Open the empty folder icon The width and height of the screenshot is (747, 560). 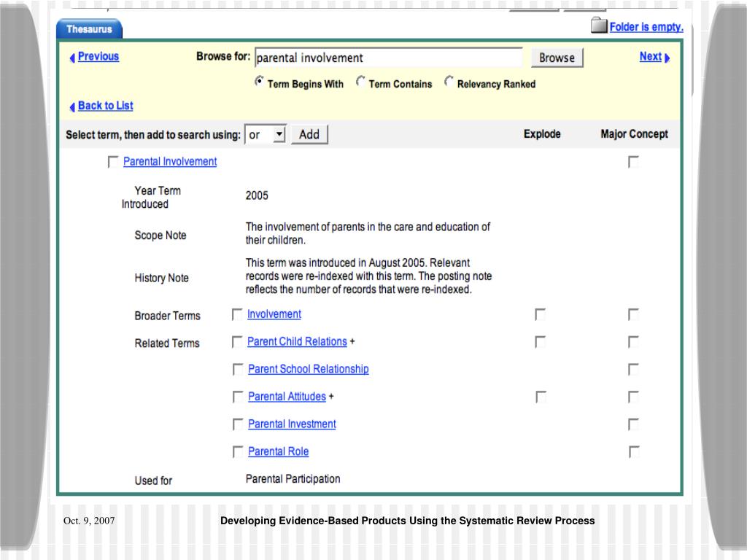599,26
